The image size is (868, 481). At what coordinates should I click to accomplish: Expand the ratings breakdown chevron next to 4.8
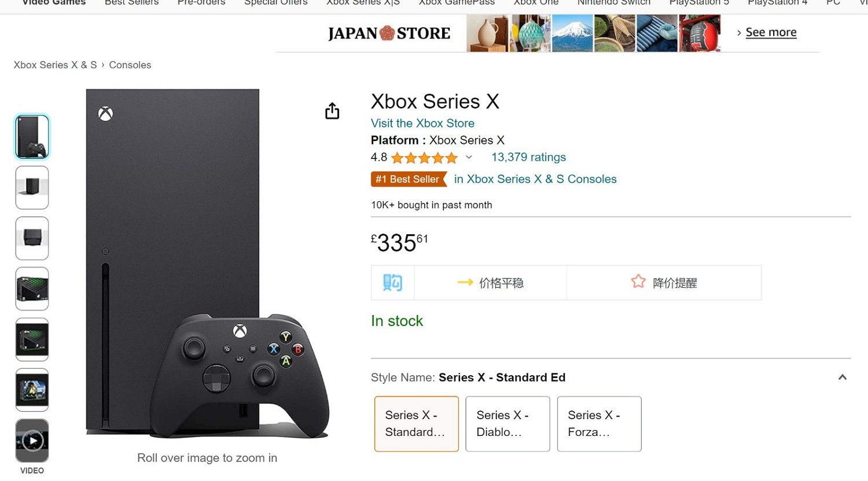469,157
